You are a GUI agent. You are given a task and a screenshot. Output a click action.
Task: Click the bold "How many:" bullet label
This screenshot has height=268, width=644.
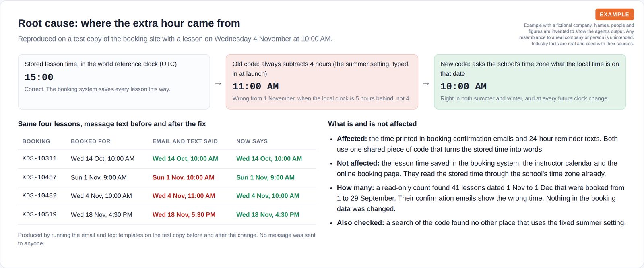[355, 188]
